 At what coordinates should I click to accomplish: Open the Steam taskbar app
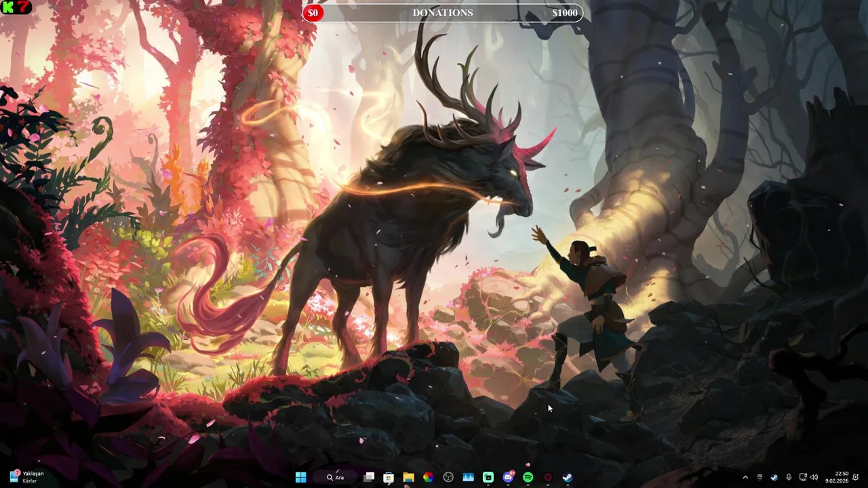568,477
